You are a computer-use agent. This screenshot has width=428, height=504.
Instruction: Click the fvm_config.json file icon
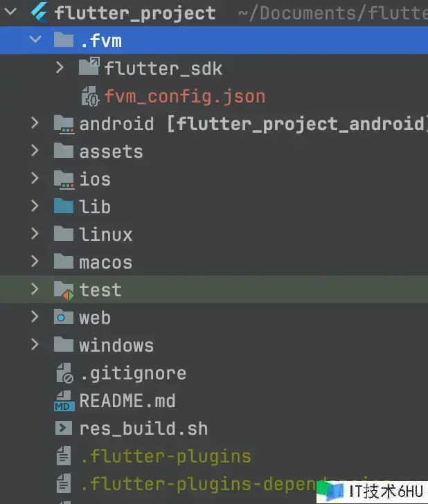90,96
